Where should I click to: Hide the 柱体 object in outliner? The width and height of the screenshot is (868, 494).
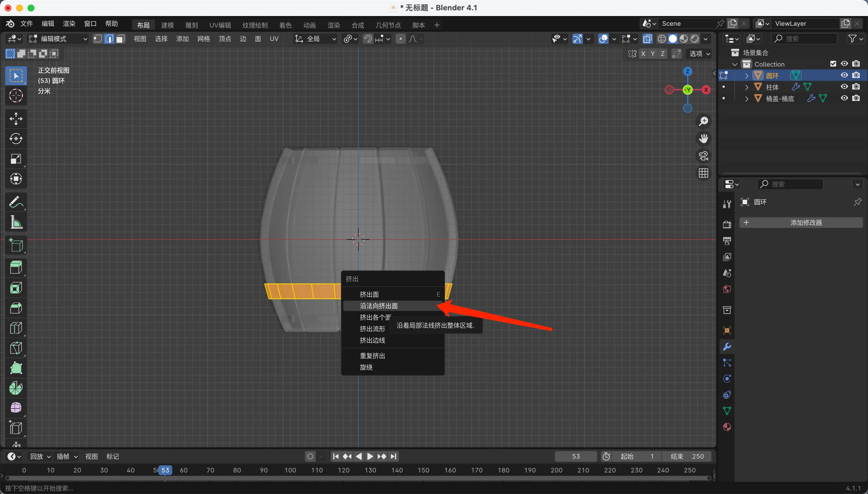[844, 87]
